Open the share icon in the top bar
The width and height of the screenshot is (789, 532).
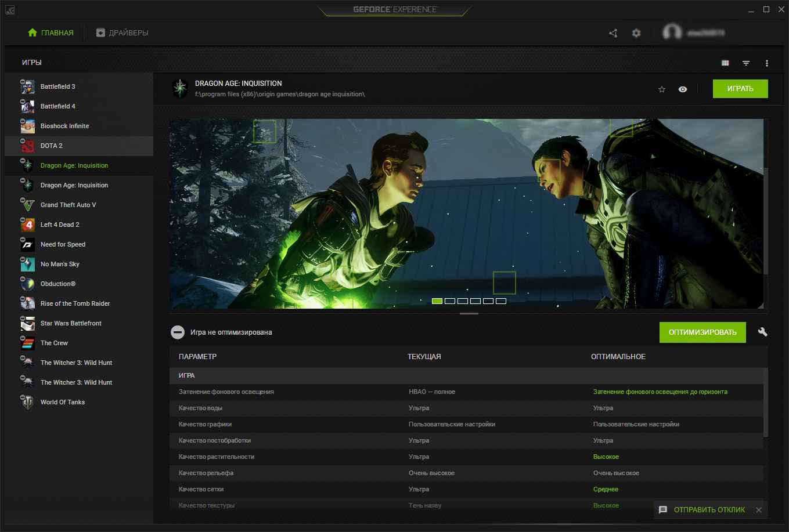613,33
